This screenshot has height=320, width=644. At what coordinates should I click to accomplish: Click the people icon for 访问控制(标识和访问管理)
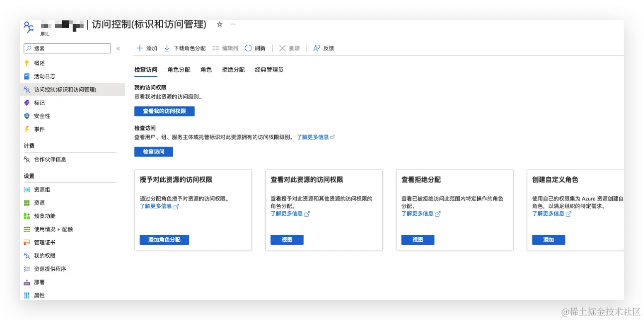click(x=27, y=90)
